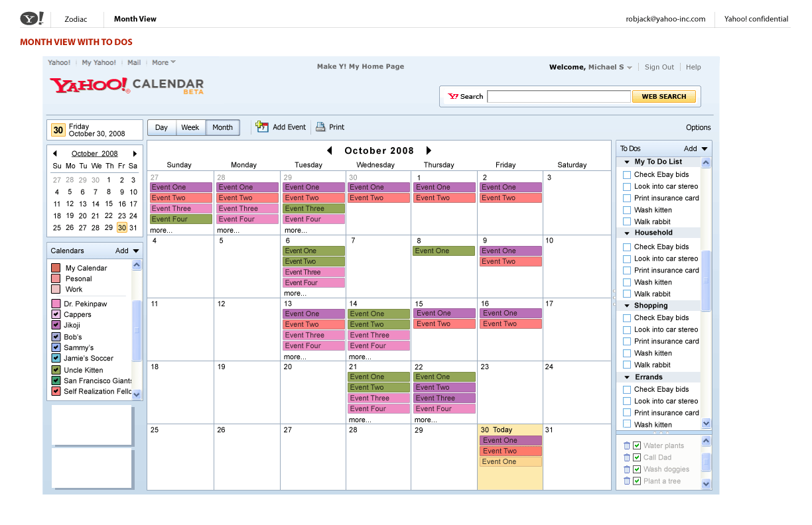Viewport: 812px width, 525px height.
Task: Click Make Y! My Home Page link
Action: tap(360, 66)
